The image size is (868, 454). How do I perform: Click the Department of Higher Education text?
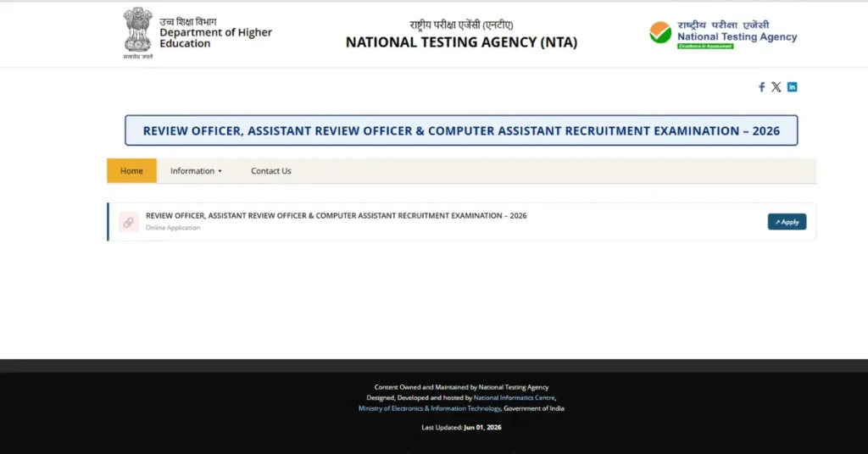pos(215,37)
